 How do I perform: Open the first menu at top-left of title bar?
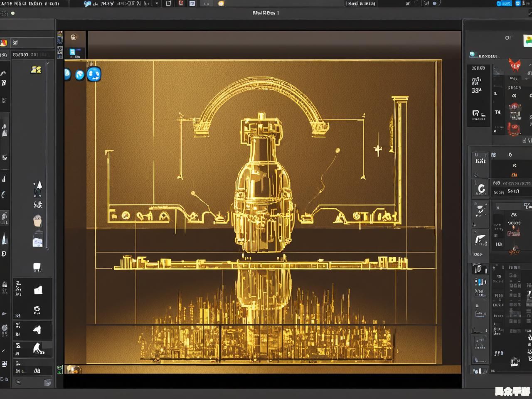click(x=7, y=3)
